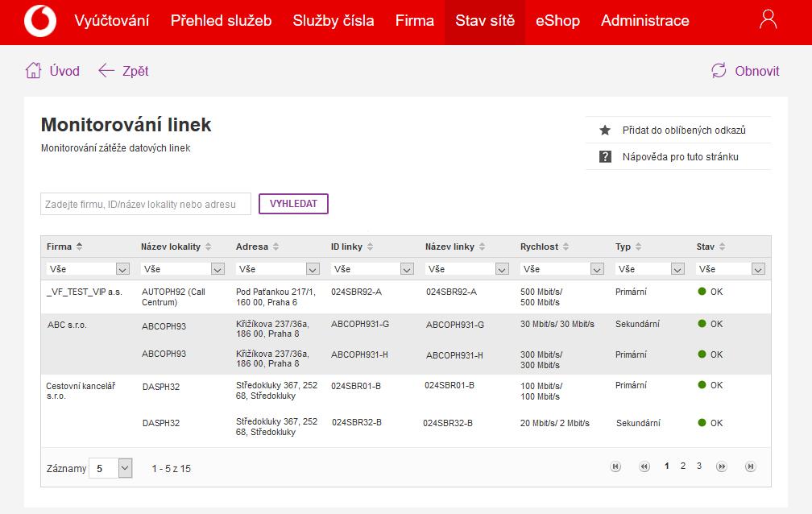Go to page 2 of results

pyautogui.click(x=683, y=466)
